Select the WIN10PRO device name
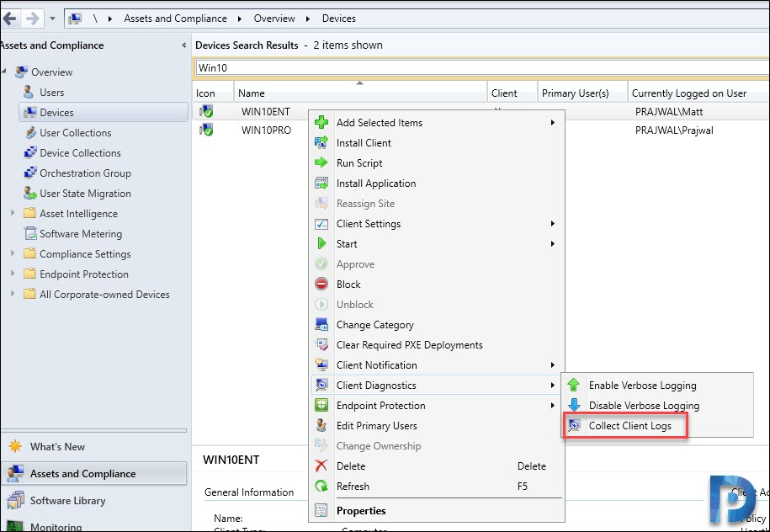This screenshot has width=770, height=532. pos(266,130)
